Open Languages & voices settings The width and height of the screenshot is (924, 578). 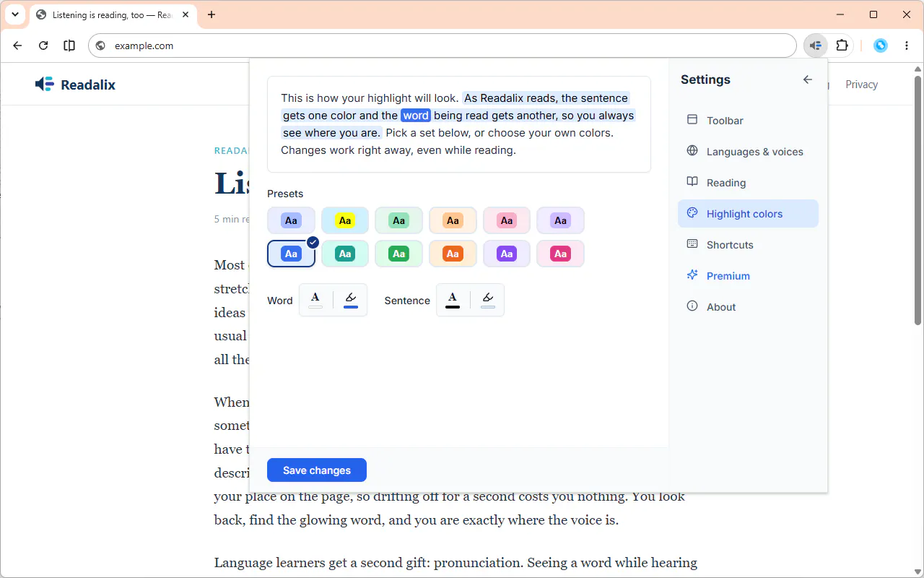[x=748, y=152]
